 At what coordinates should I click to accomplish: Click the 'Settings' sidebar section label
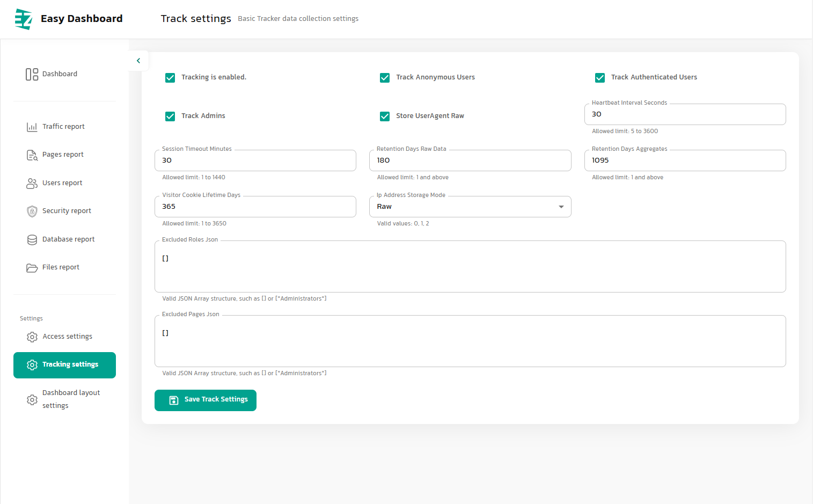click(x=31, y=319)
